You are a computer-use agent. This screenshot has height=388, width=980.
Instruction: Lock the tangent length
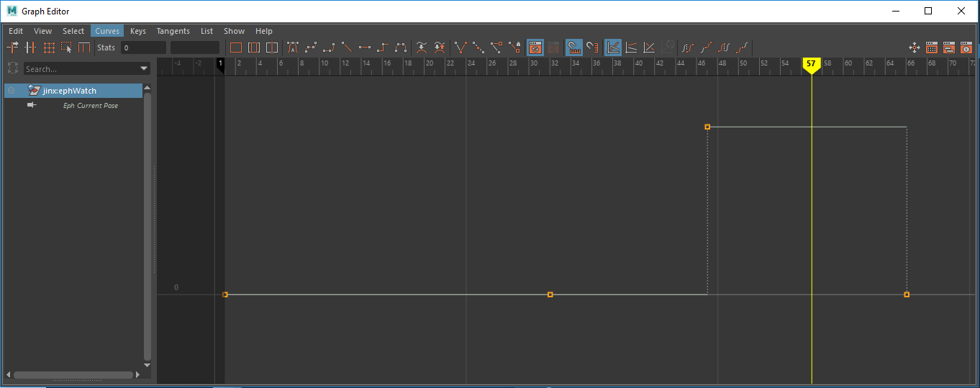[x=514, y=48]
